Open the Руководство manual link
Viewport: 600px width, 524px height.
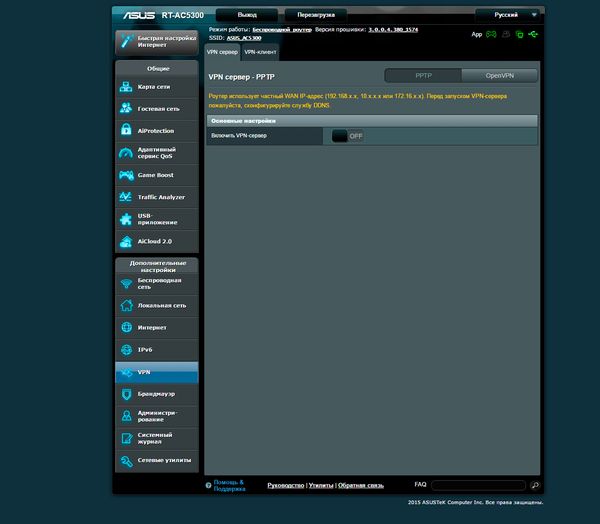285,485
